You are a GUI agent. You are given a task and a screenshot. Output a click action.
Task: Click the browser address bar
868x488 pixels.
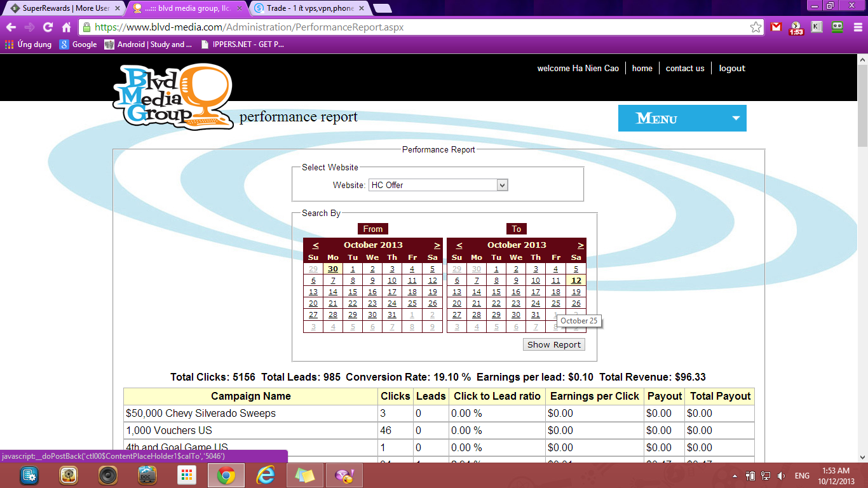[x=419, y=27]
